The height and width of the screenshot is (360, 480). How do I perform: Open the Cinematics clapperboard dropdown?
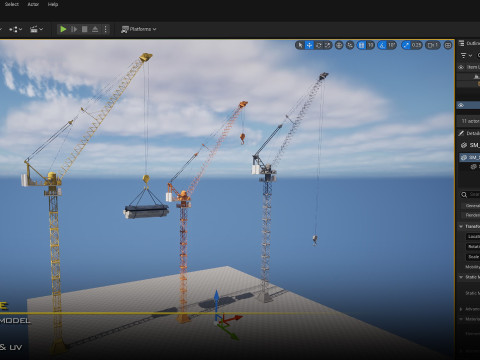coord(37,29)
